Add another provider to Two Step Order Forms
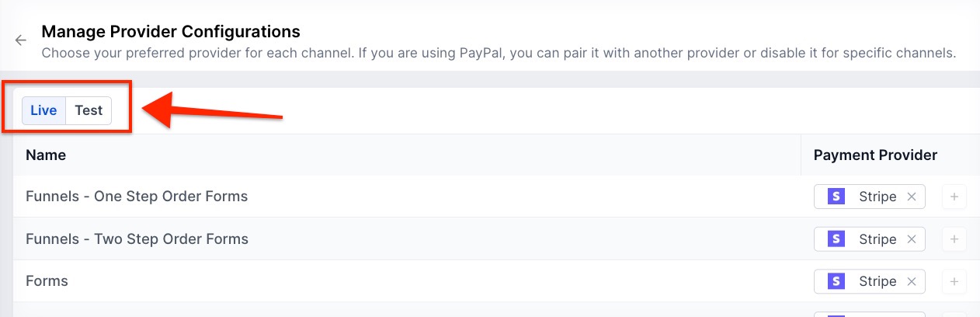Image resolution: width=980 pixels, height=317 pixels. (x=954, y=239)
